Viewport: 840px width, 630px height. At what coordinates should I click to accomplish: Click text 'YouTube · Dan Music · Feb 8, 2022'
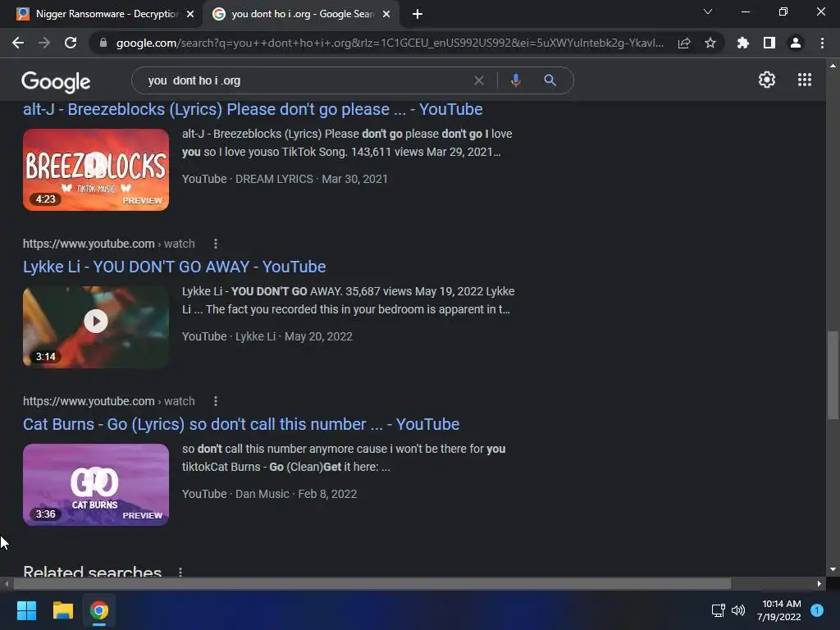coord(269,494)
